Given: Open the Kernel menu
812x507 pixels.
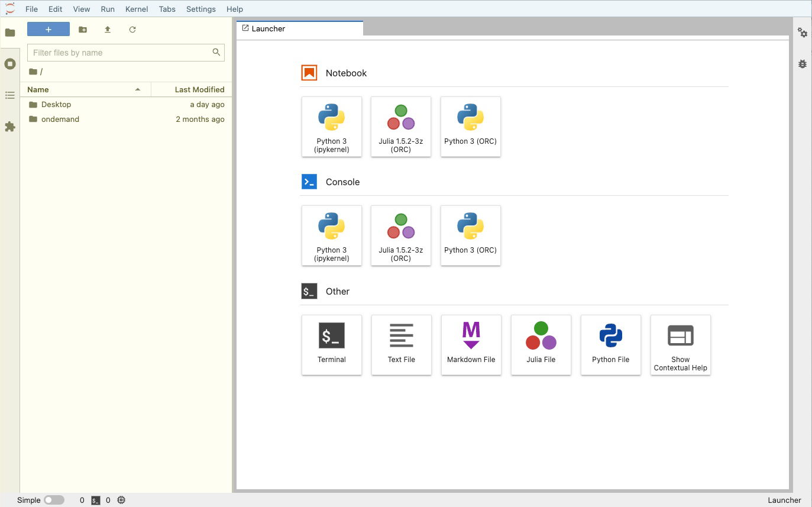Looking at the screenshot, I should 137,9.
